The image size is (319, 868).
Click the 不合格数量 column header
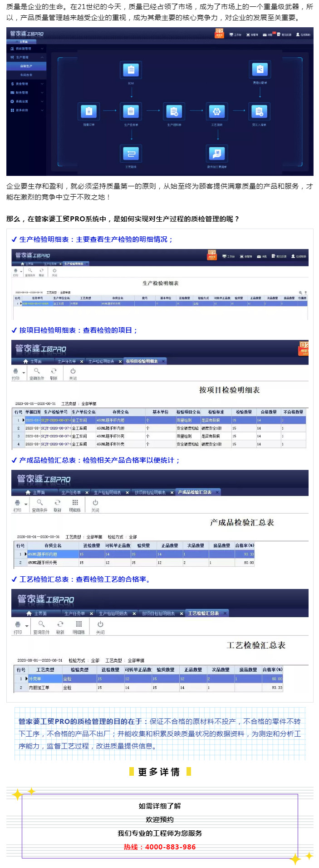(293, 412)
